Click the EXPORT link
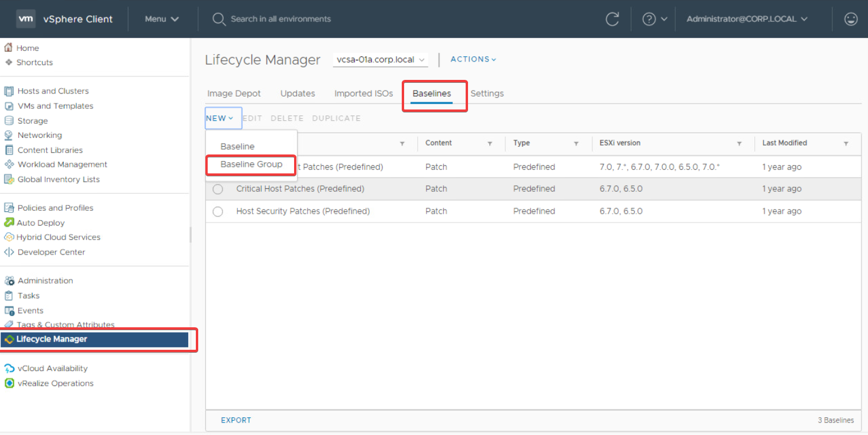Screen dimensions: 868x435 [236, 420]
